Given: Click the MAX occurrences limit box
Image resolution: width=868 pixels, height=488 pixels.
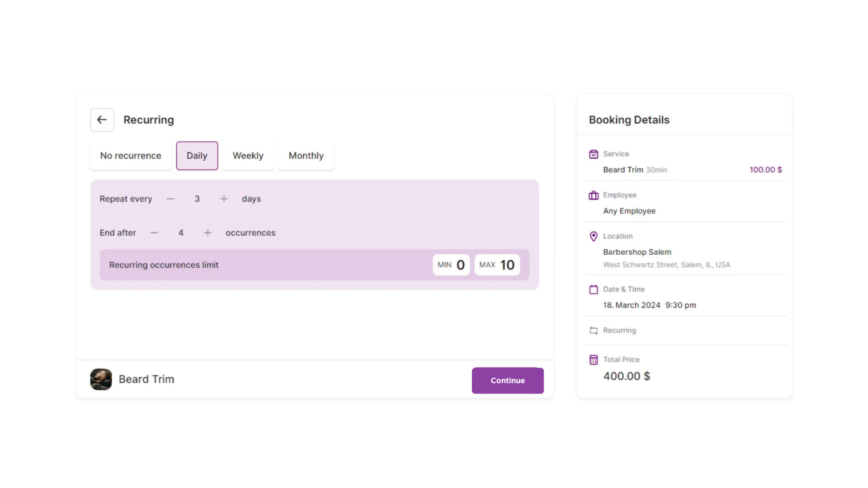Looking at the screenshot, I should tap(497, 265).
